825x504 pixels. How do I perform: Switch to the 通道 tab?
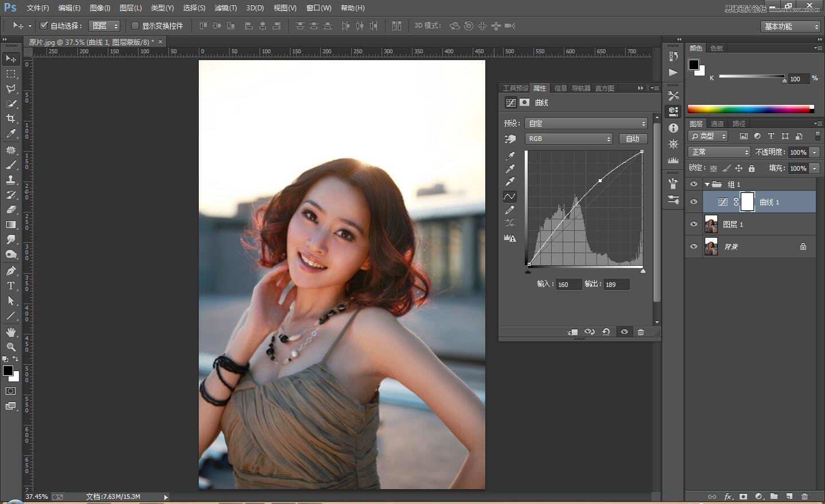point(717,124)
